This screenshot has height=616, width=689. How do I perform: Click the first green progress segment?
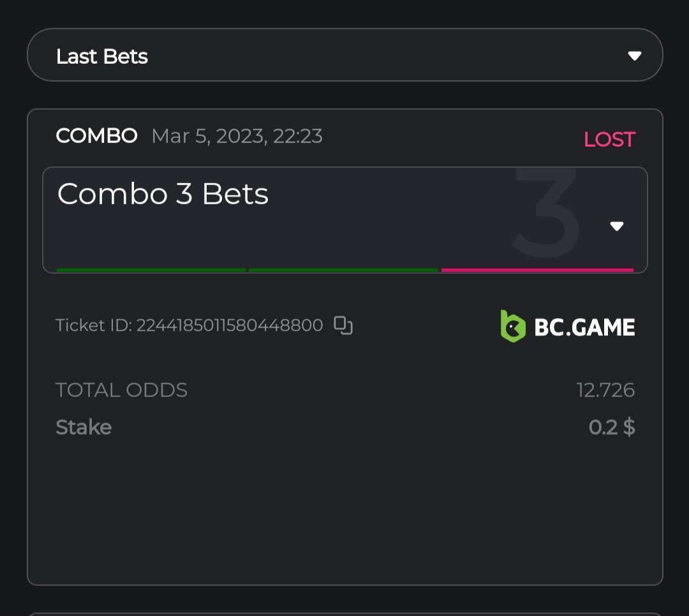pos(151,270)
